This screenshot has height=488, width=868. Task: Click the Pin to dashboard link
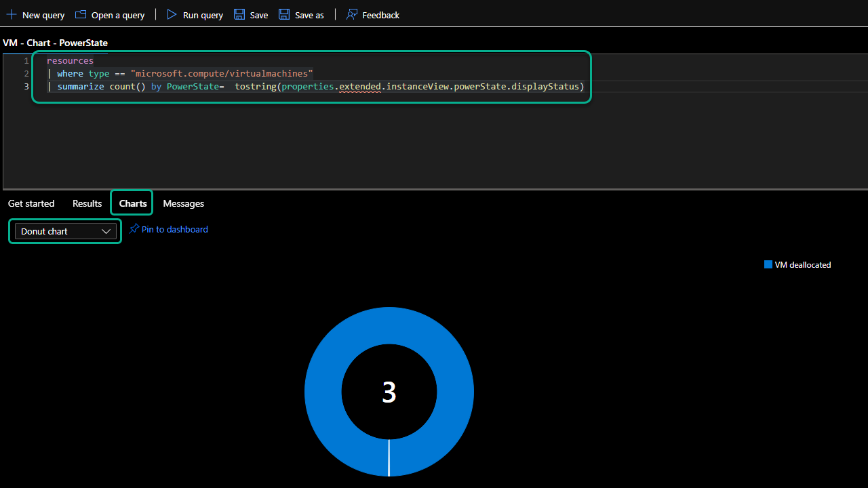click(174, 229)
